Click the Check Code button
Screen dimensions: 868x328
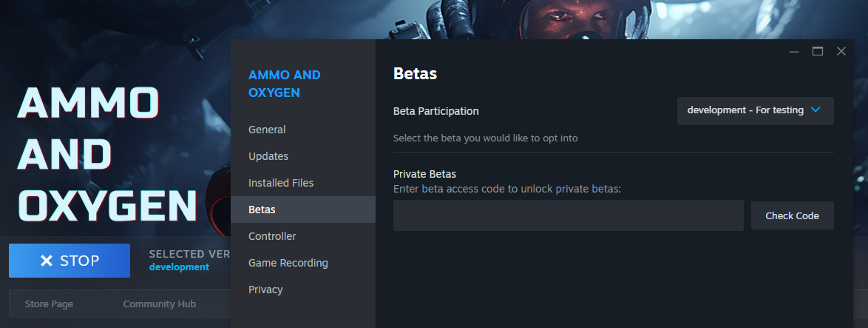(792, 215)
